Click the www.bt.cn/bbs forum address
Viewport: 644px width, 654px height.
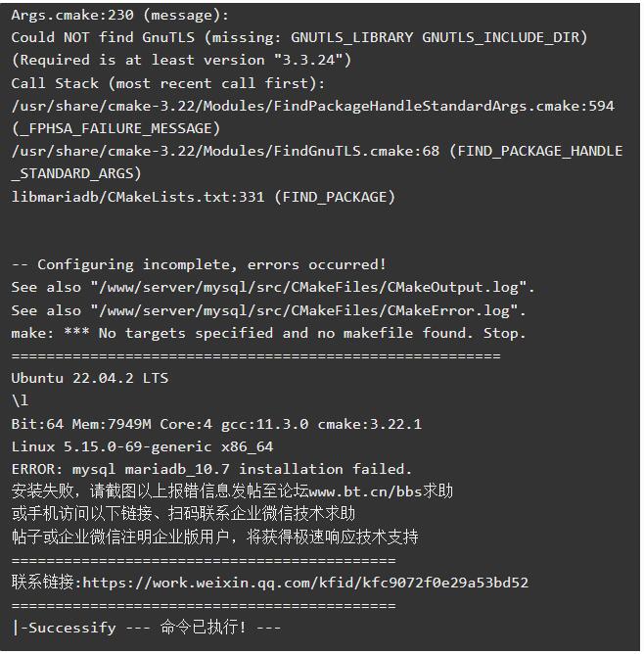click(x=365, y=491)
